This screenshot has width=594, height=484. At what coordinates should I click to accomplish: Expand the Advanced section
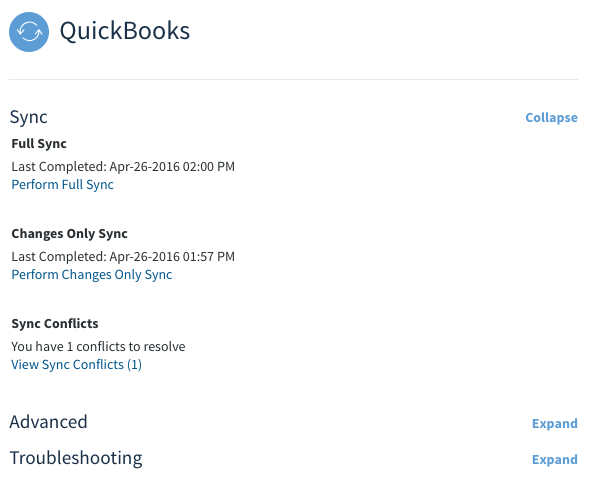point(555,423)
